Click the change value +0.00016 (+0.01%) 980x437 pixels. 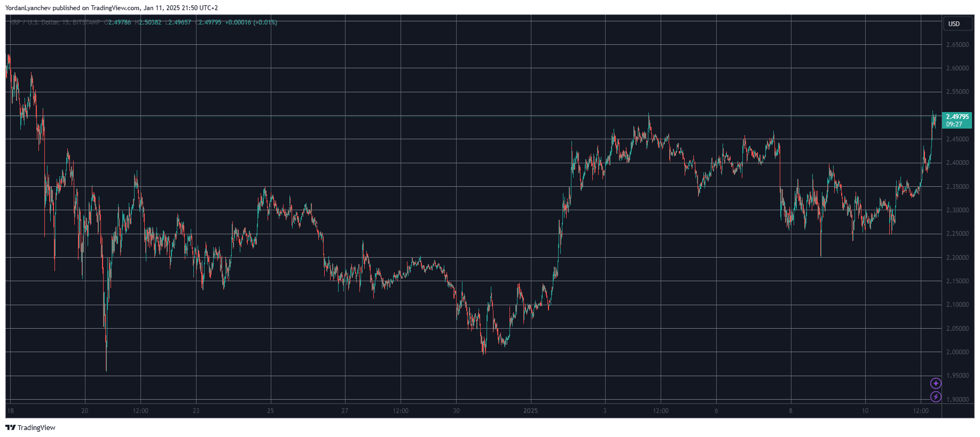(x=251, y=22)
